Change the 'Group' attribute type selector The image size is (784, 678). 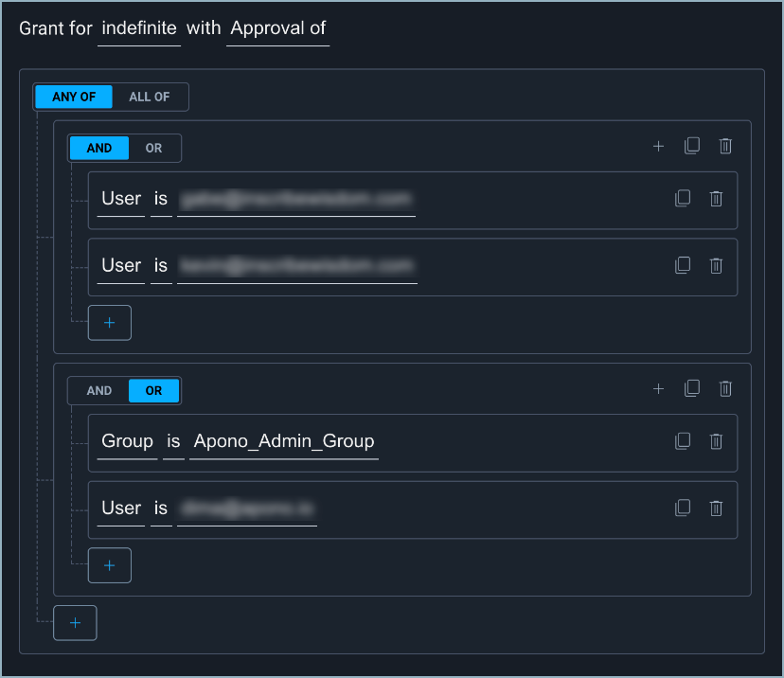[128, 441]
